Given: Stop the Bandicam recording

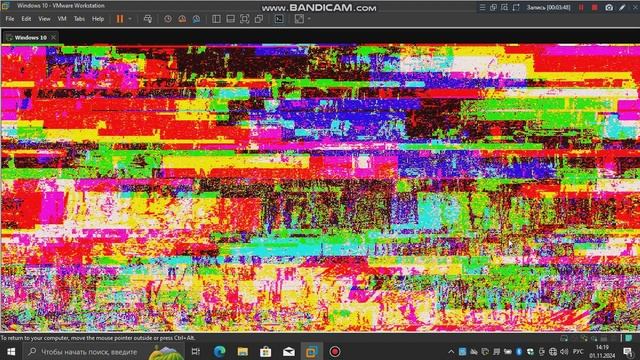Looking at the screenshot, I should pos(595,7).
